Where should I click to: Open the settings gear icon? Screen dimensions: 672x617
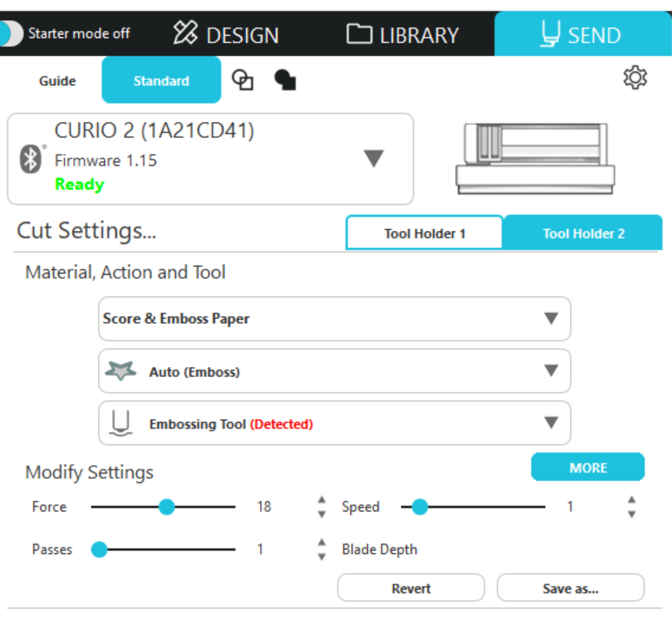click(x=634, y=78)
